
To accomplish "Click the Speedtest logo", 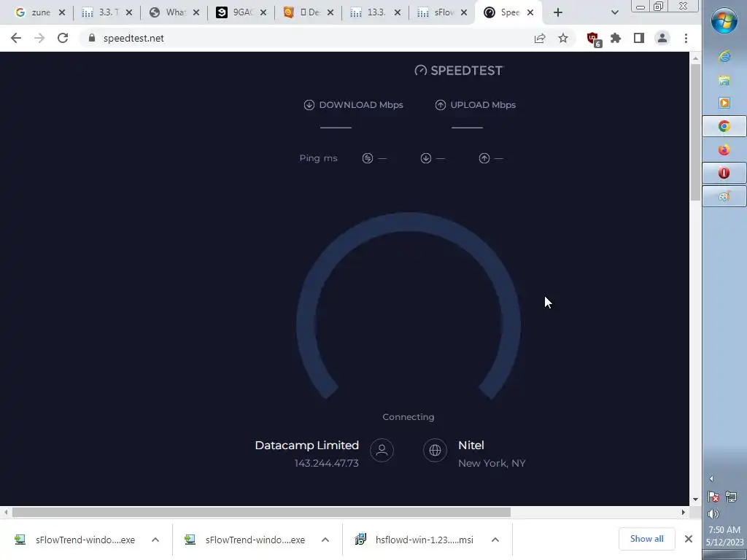I will pos(459,71).
